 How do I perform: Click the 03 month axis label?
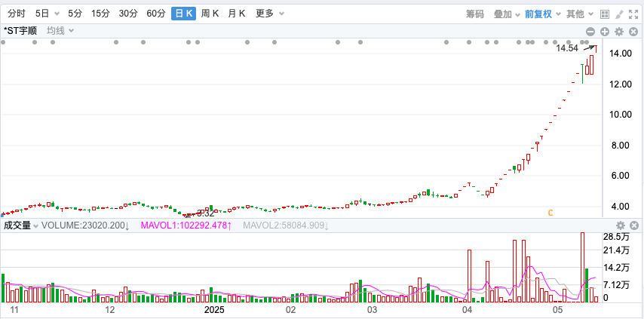coord(372,309)
